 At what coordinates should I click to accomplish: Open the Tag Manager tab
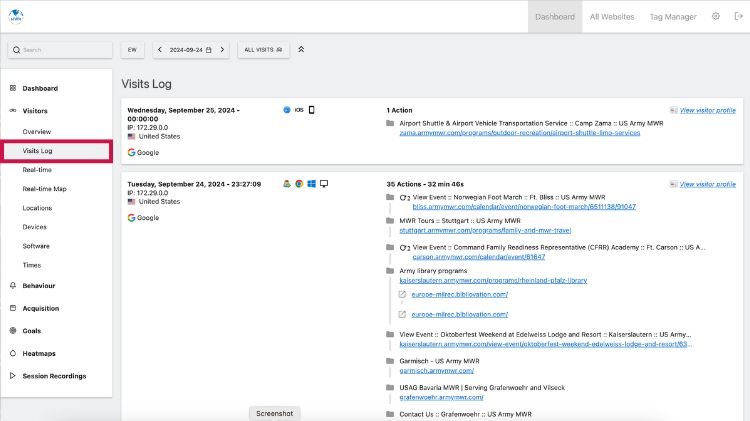[x=673, y=16]
